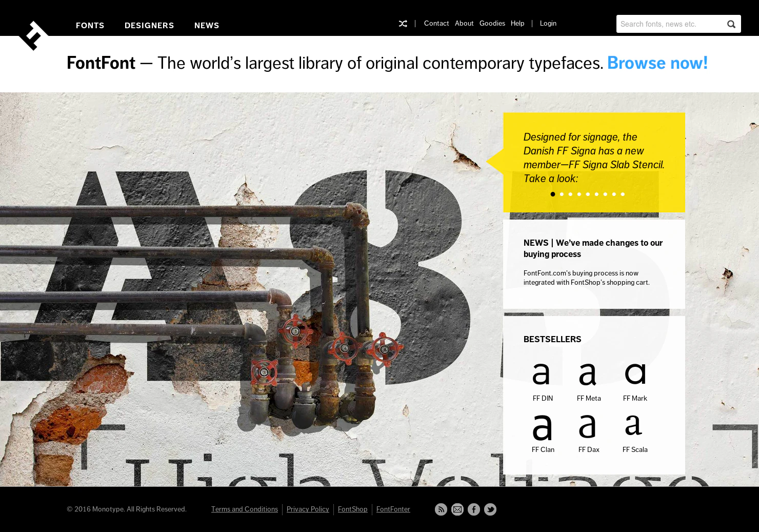Select the FF Meta specimen thumbnail

(x=588, y=374)
